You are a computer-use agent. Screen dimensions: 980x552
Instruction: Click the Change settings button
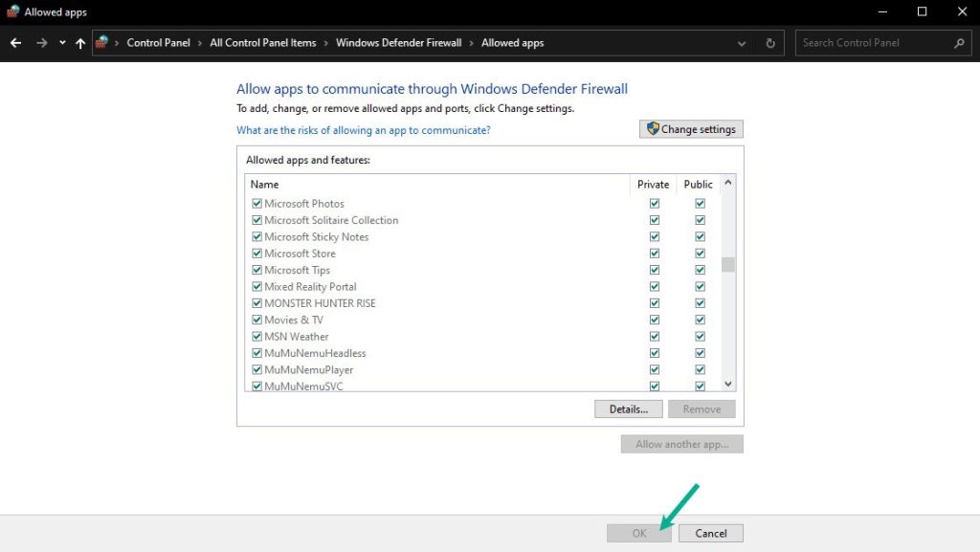(x=691, y=129)
